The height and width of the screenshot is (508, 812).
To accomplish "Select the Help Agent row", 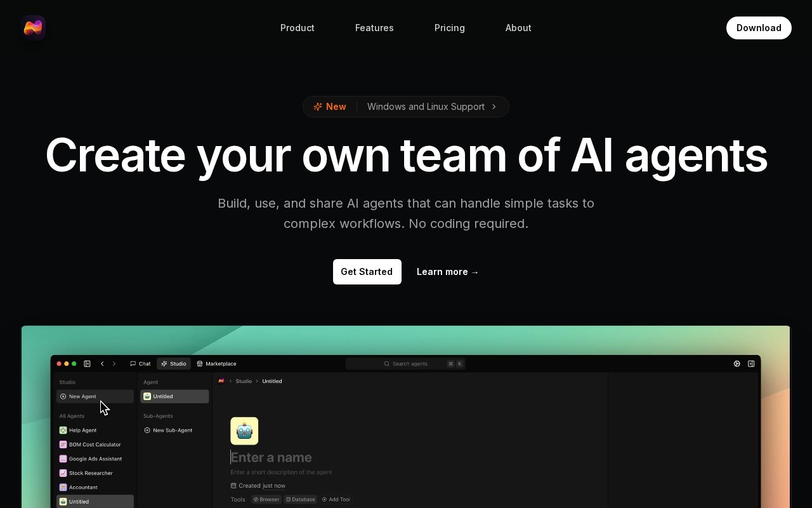I will 95,431.
